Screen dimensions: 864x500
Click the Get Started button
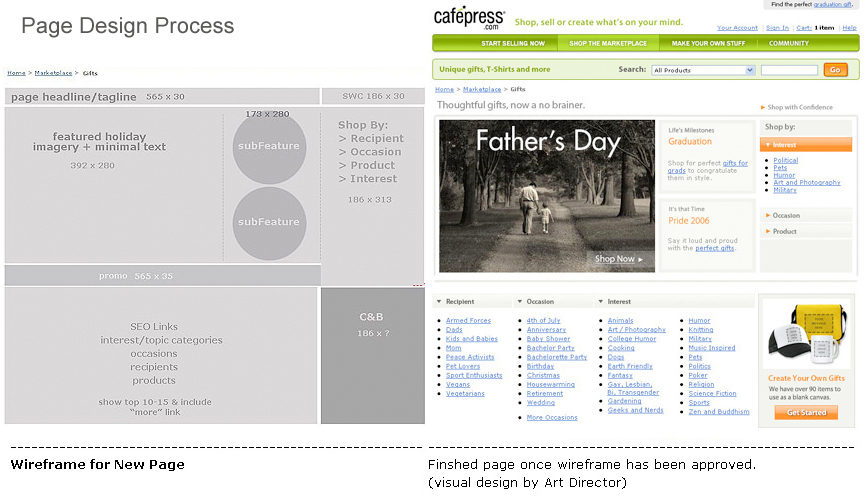(x=806, y=412)
